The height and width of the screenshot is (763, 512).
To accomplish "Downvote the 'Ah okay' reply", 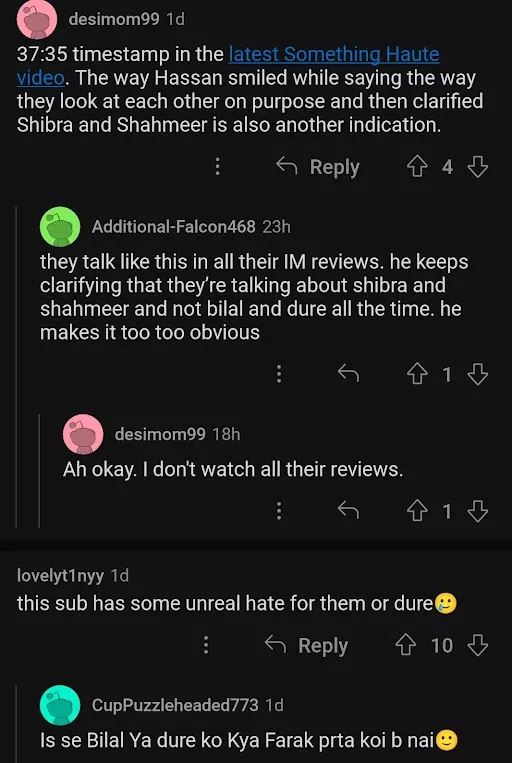I will click(477, 511).
